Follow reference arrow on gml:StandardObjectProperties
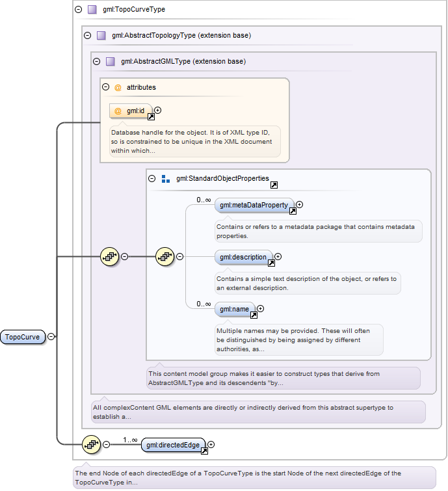The height and width of the screenshot is (491, 448). 274,185
